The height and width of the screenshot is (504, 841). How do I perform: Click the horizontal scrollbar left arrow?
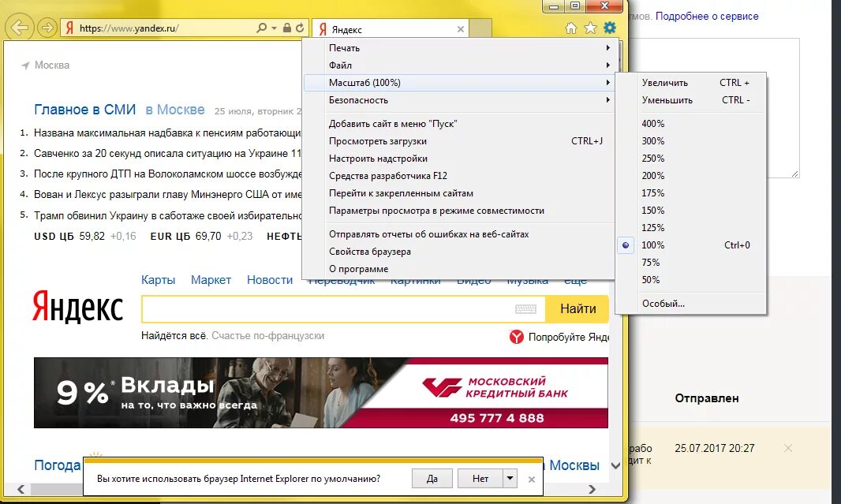pyautogui.click(x=21, y=489)
